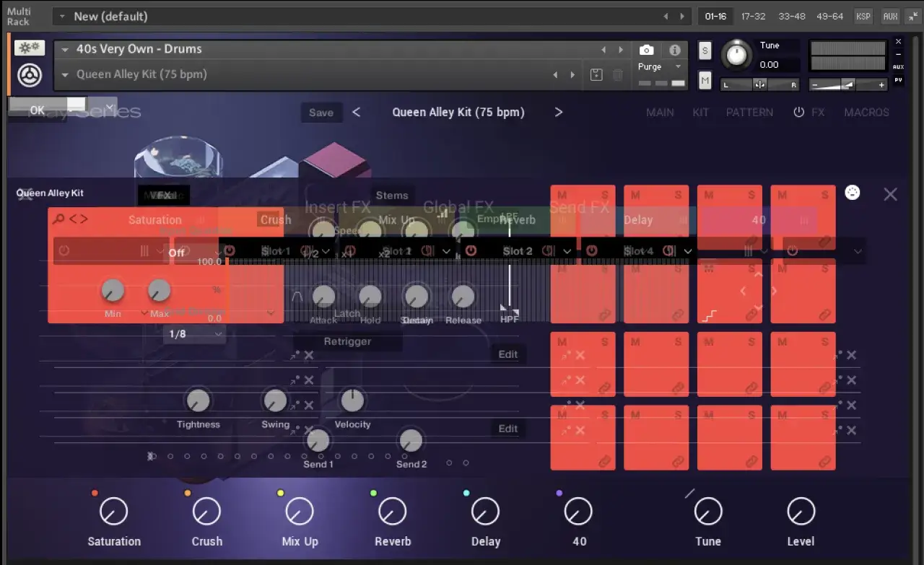The image size is (924, 565).
Task: Click the smiley face icon
Action: coord(853,193)
